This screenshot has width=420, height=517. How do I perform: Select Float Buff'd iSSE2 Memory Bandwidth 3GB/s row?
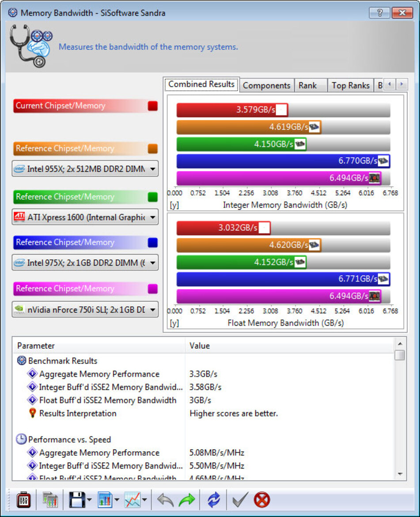click(203, 400)
